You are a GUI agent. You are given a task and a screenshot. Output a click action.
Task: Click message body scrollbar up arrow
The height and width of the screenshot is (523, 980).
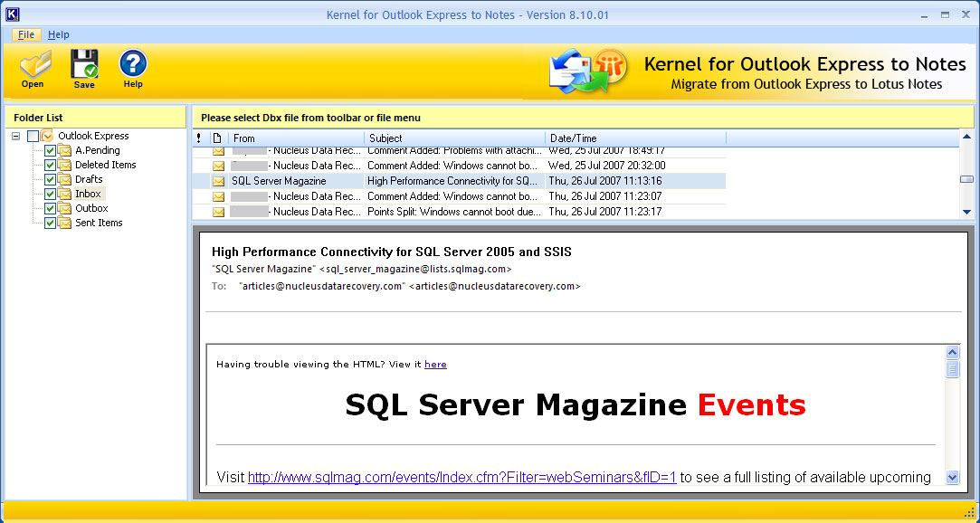coord(953,352)
